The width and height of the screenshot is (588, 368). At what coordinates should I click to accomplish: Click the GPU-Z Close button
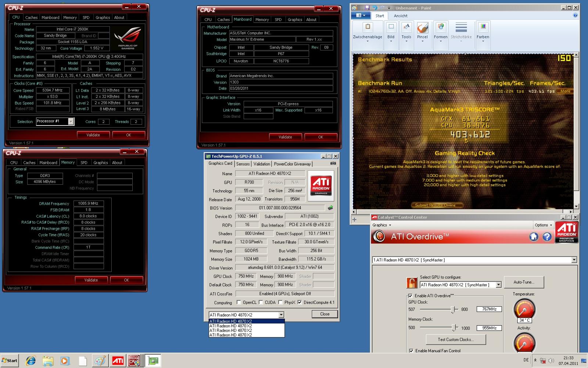pos(325,314)
